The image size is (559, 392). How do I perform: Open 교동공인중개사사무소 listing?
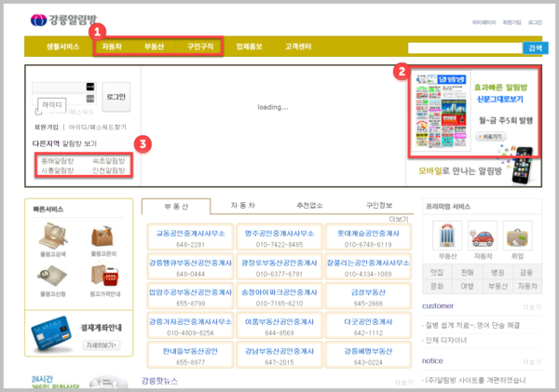190,237
